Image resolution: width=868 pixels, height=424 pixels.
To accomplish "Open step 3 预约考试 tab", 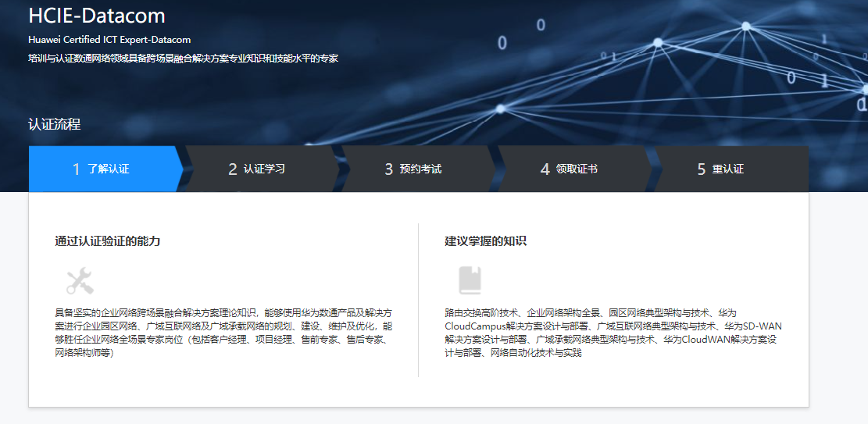I will [418, 169].
